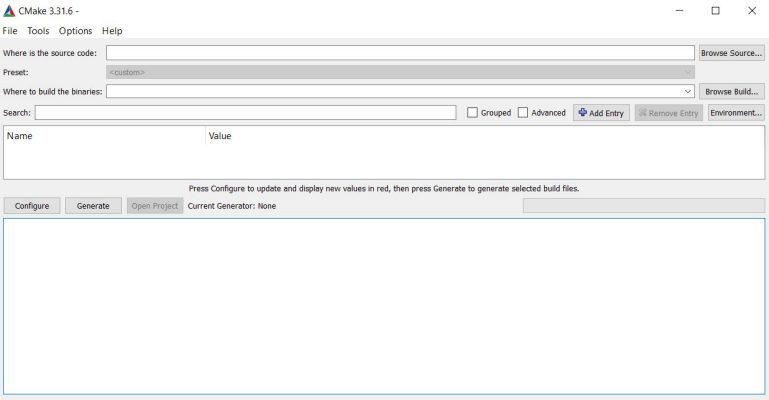
Task: Click the Configure button
Action: tap(32, 206)
